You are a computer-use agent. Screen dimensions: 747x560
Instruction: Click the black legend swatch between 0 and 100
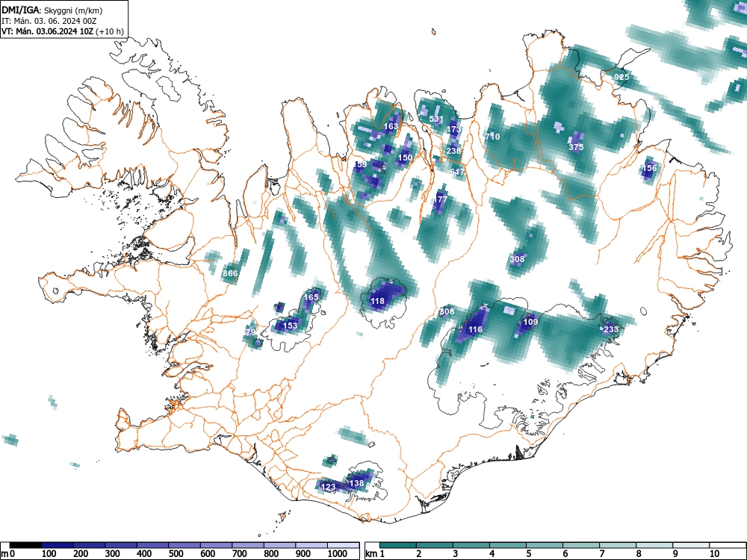pyautogui.click(x=25, y=545)
